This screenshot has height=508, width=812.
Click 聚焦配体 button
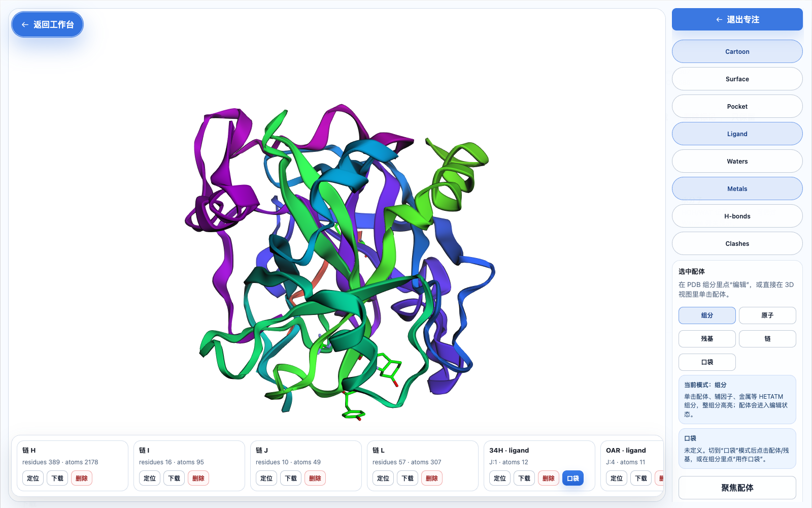(737, 488)
